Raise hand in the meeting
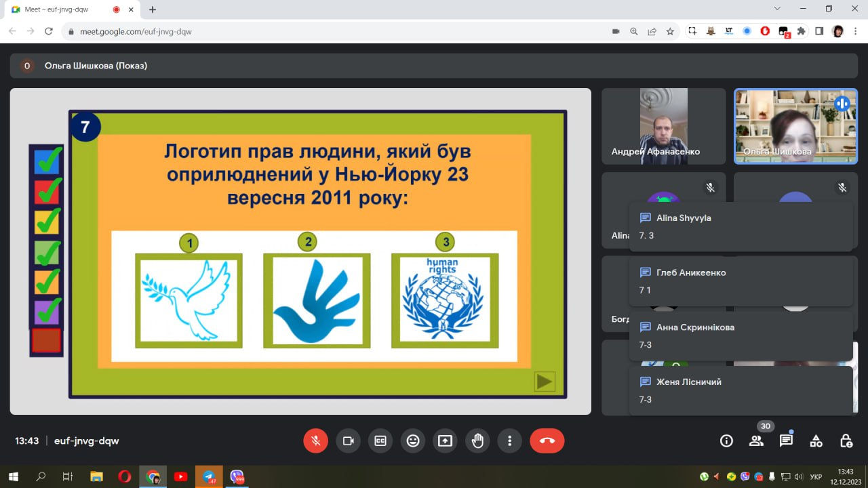Image resolution: width=868 pixels, height=488 pixels. [477, 441]
